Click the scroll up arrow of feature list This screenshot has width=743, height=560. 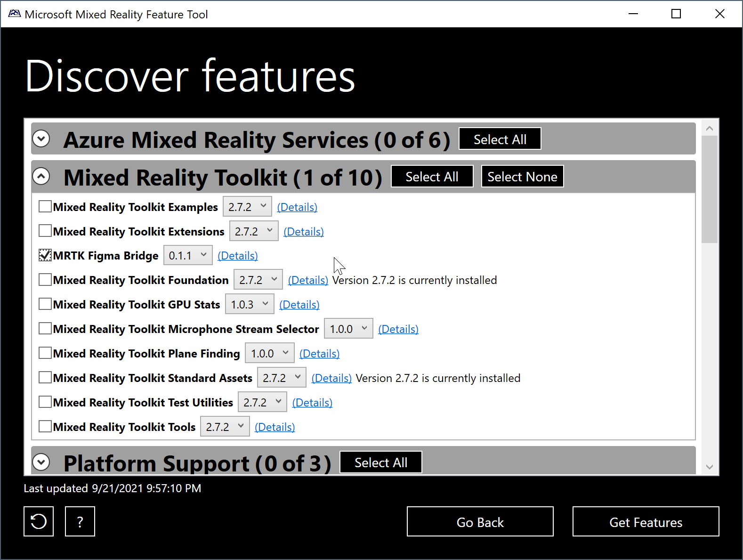click(x=710, y=128)
